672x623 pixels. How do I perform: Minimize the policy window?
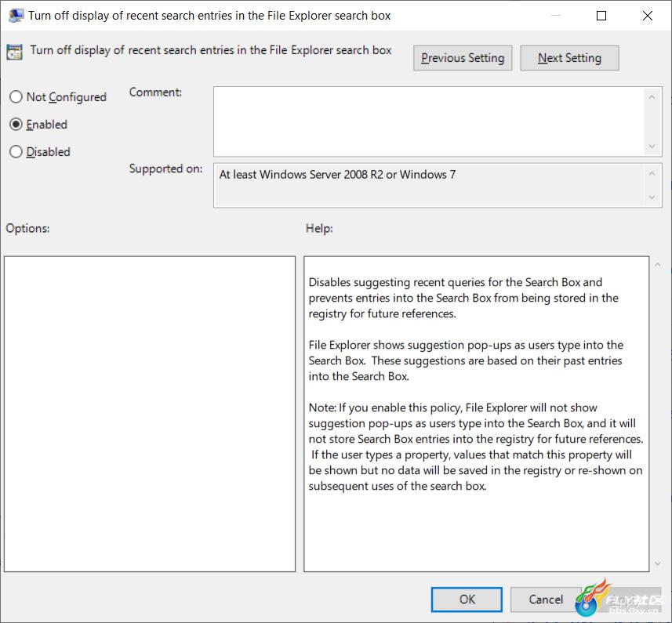(x=556, y=16)
